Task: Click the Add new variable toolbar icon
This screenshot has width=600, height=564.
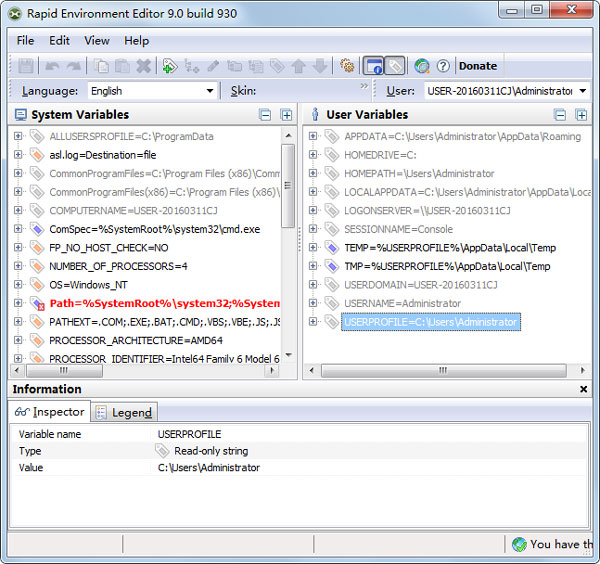Action: [x=169, y=66]
